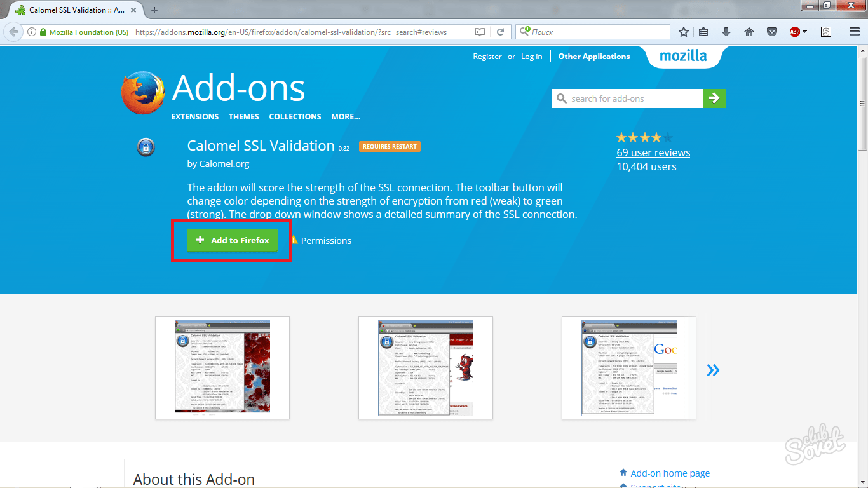Open the 69 user reviews link
Screen dimensions: 868x488
(653, 152)
